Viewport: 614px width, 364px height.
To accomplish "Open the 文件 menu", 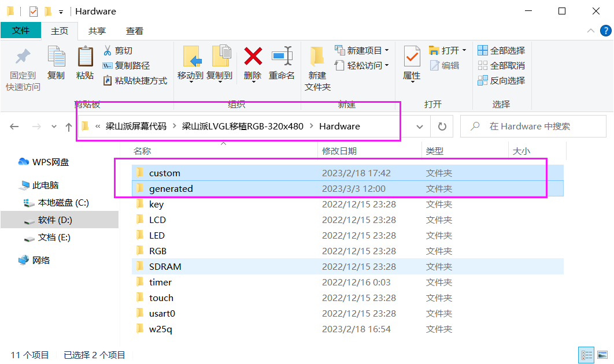I will point(21,31).
